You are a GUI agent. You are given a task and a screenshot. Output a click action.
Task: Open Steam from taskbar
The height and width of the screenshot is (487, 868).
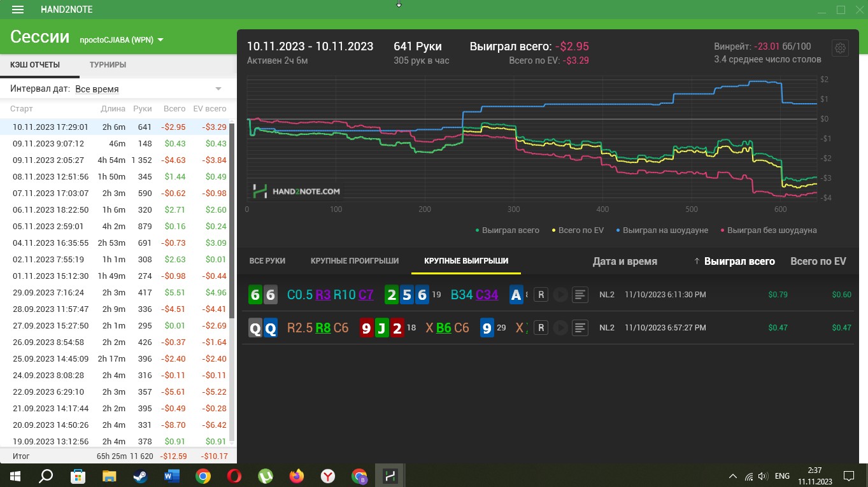(x=140, y=476)
